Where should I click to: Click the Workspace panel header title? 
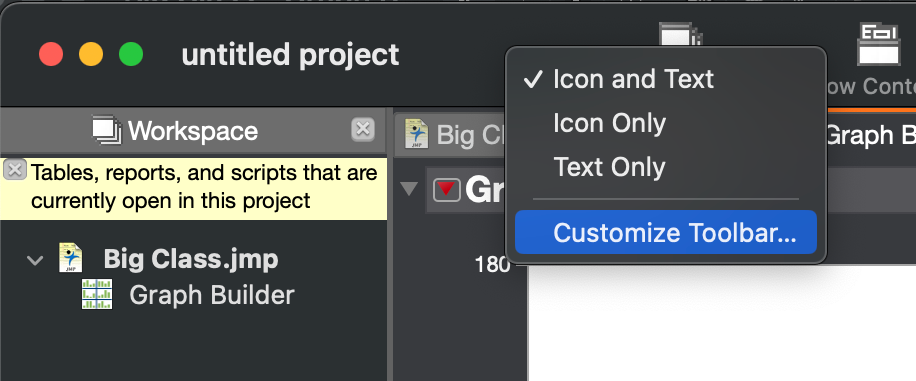tap(193, 130)
